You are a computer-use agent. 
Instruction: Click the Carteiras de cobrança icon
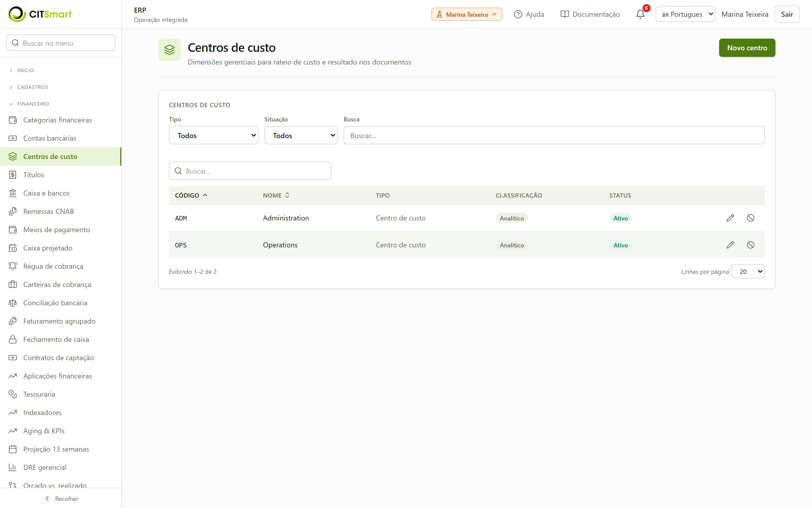13,284
